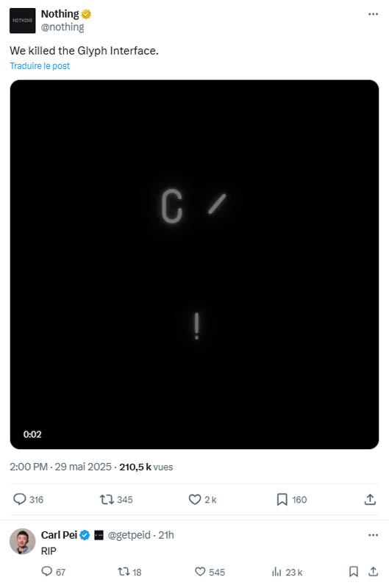Open Nothing's profile avatar

pos(23,21)
